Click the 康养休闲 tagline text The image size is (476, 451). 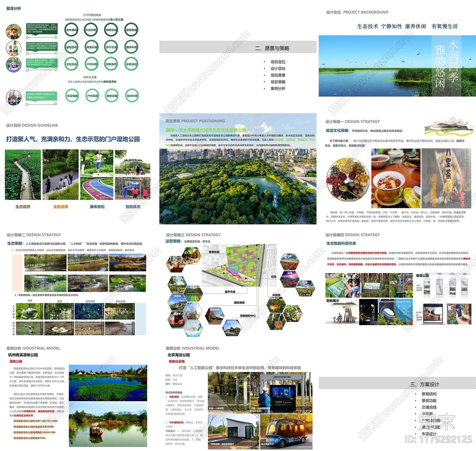(415, 26)
